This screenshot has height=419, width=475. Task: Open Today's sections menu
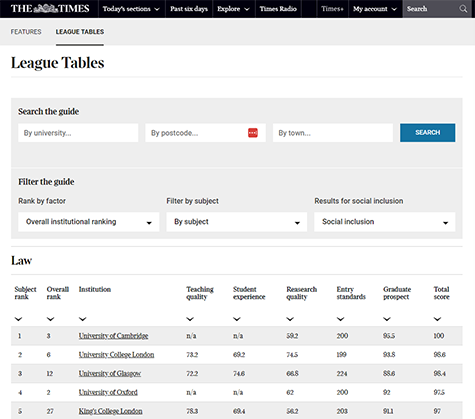pos(132,9)
